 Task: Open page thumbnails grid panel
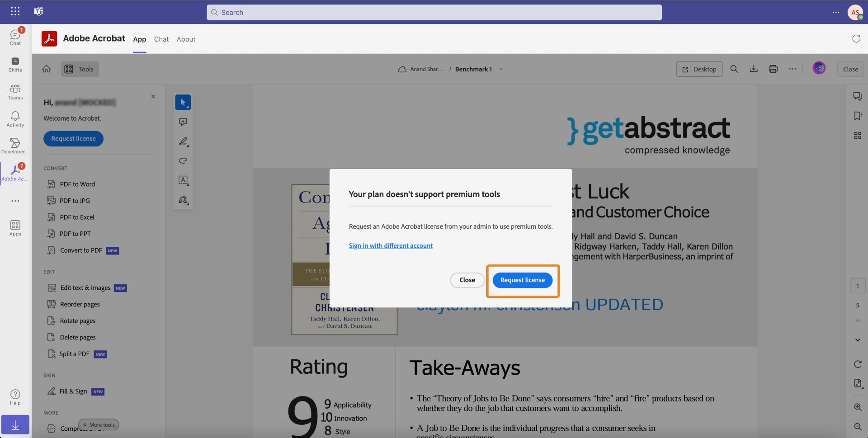[858, 135]
